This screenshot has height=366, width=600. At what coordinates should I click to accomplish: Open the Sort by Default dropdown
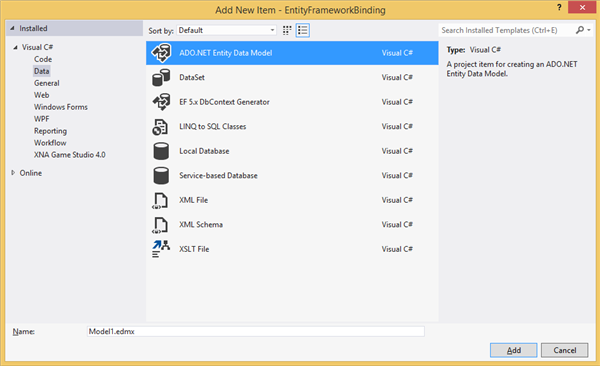(x=227, y=30)
